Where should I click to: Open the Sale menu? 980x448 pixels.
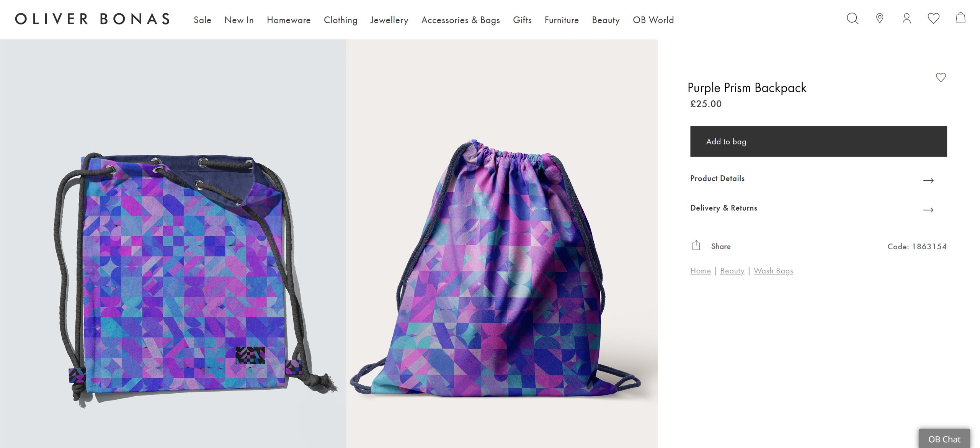[202, 20]
